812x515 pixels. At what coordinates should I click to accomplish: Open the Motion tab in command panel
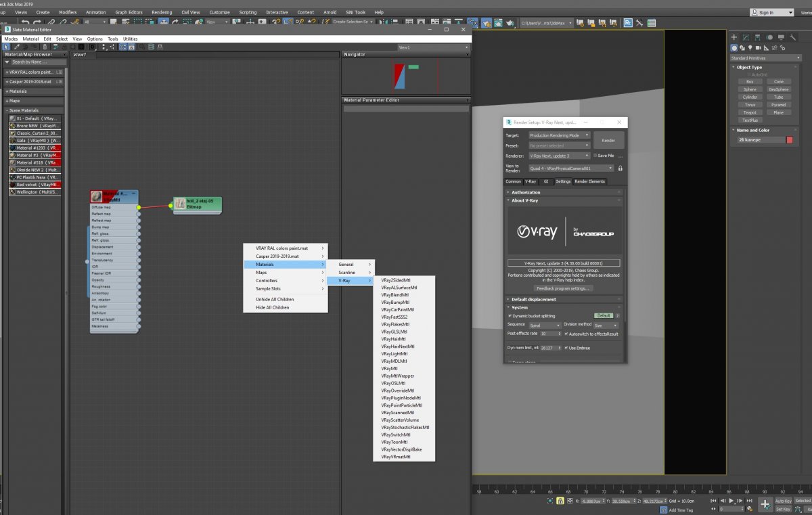click(x=769, y=37)
